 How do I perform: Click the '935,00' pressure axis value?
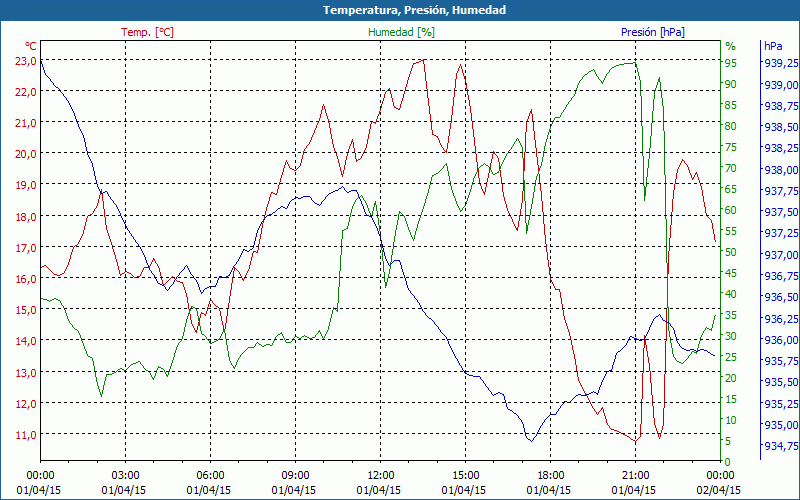781,424
